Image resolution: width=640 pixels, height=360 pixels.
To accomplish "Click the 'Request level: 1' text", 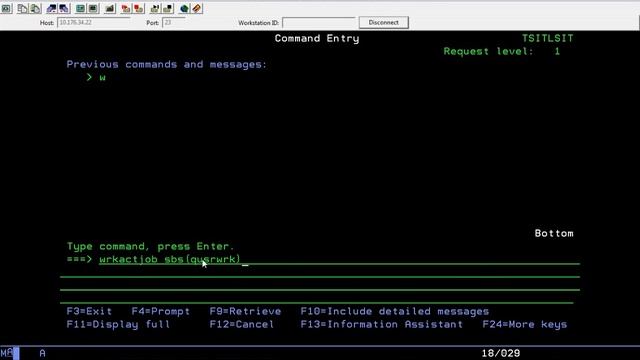I will (502, 51).
